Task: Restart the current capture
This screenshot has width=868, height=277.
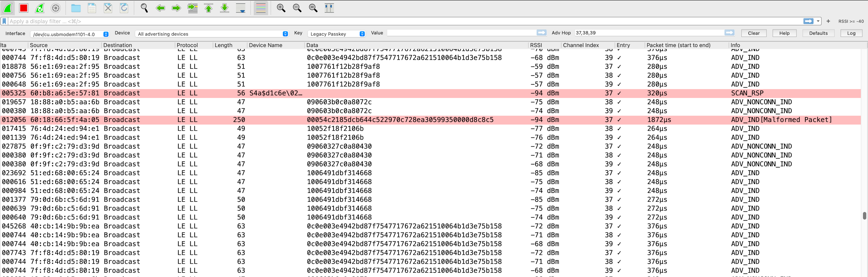Action: [40, 8]
